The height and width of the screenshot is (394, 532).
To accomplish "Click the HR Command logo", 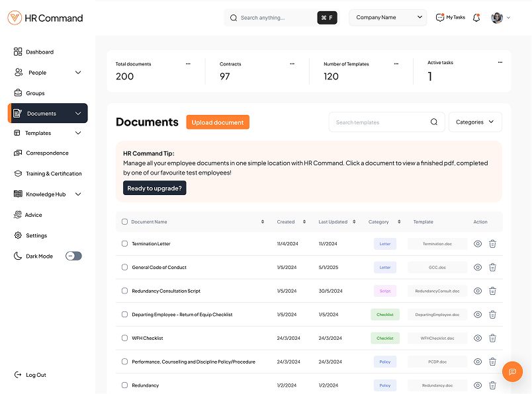I will click(x=46, y=18).
